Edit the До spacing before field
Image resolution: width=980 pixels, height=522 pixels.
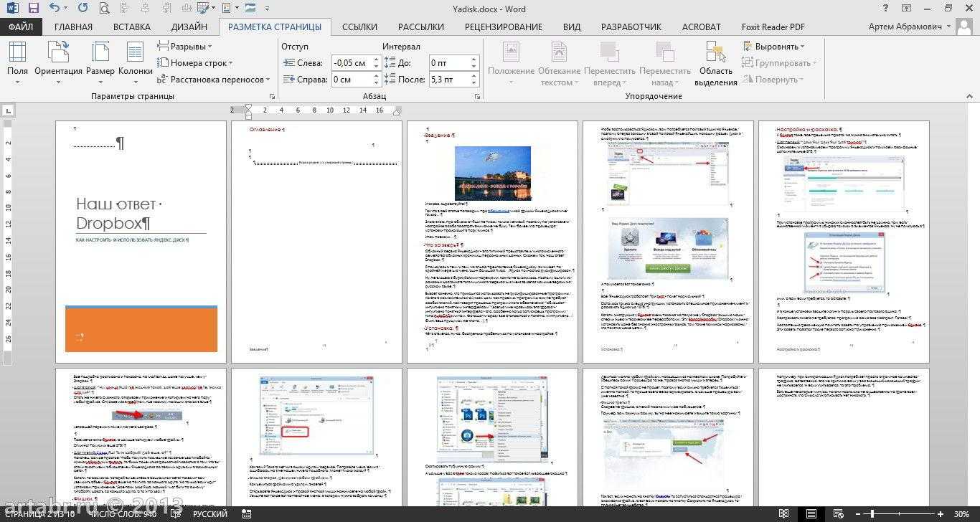(x=448, y=63)
